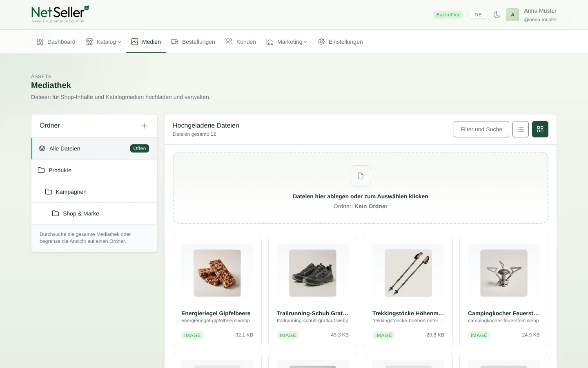Navigate to the Kunden tab
588x368 pixels.
(x=241, y=42)
